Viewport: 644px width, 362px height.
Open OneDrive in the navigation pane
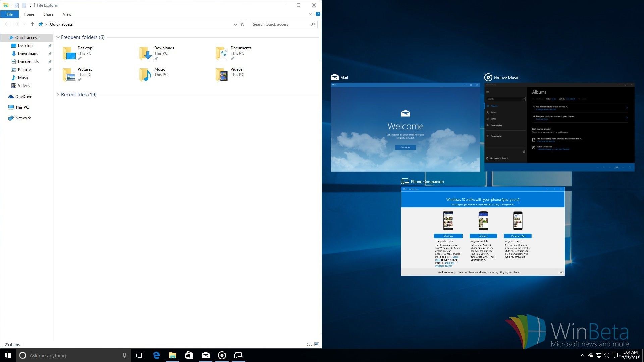pos(23,97)
